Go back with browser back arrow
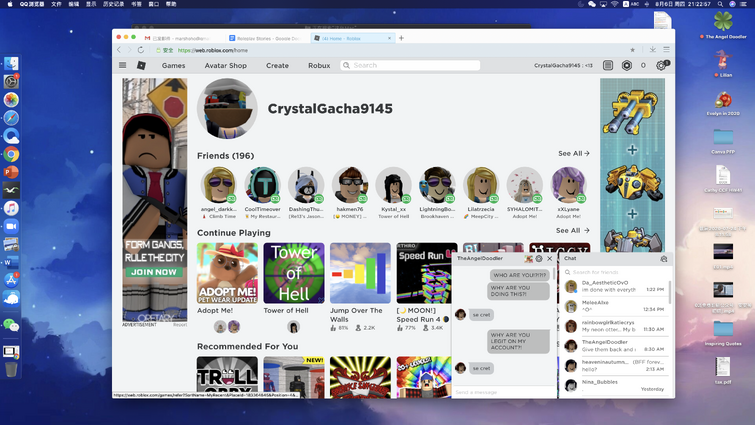 coord(119,50)
